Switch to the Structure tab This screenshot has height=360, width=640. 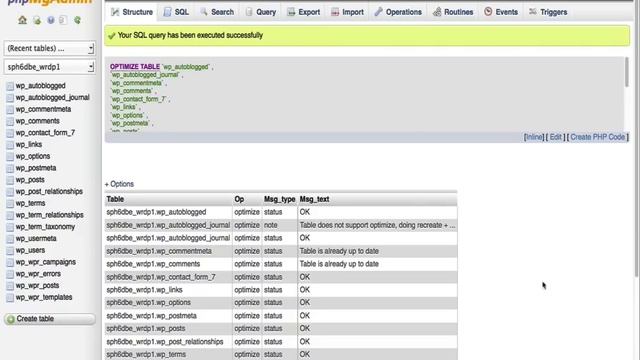[132, 12]
